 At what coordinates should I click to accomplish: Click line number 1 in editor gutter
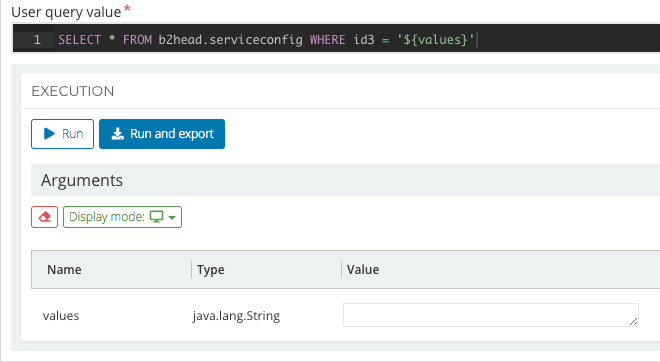coord(37,40)
